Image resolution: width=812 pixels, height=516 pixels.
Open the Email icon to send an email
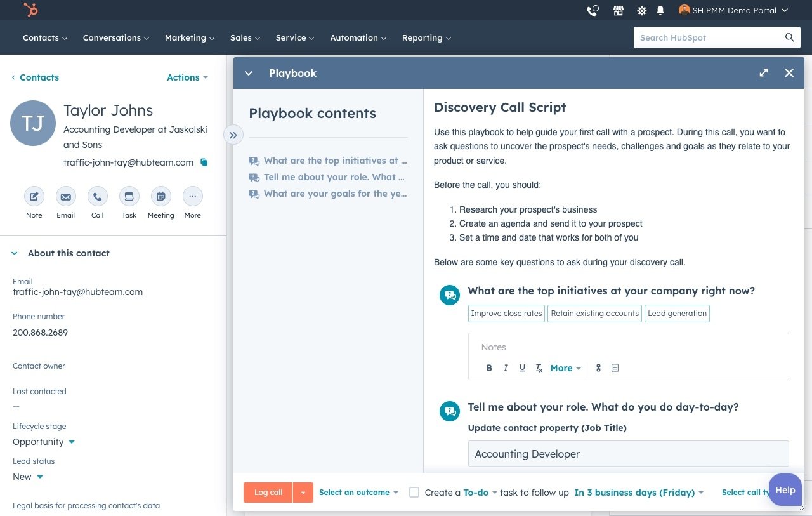coord(65,197)
